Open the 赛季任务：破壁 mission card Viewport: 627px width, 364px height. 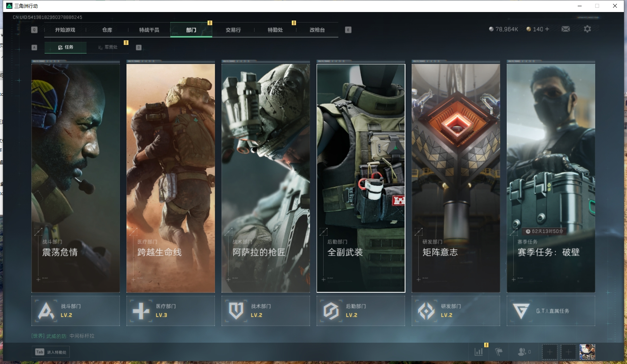coord(551,178)
